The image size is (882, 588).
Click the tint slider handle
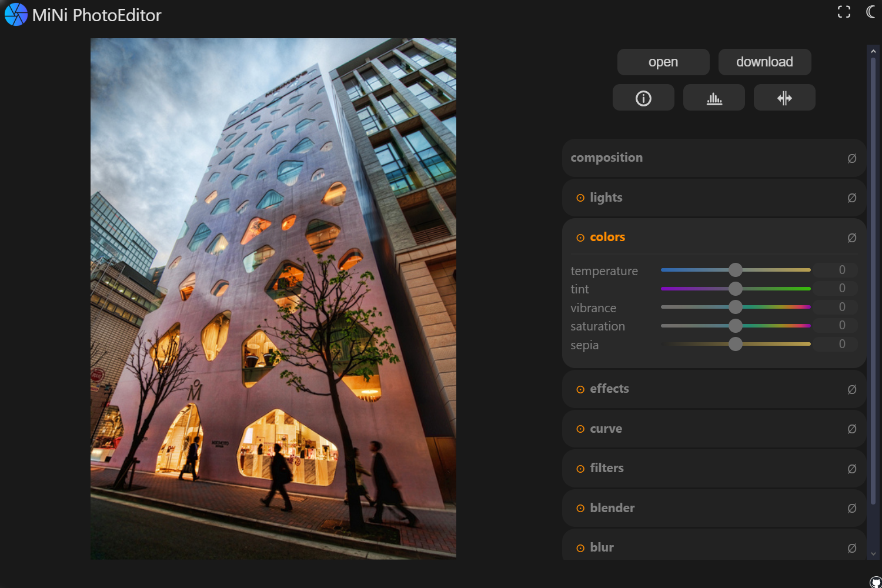point(736,289)
